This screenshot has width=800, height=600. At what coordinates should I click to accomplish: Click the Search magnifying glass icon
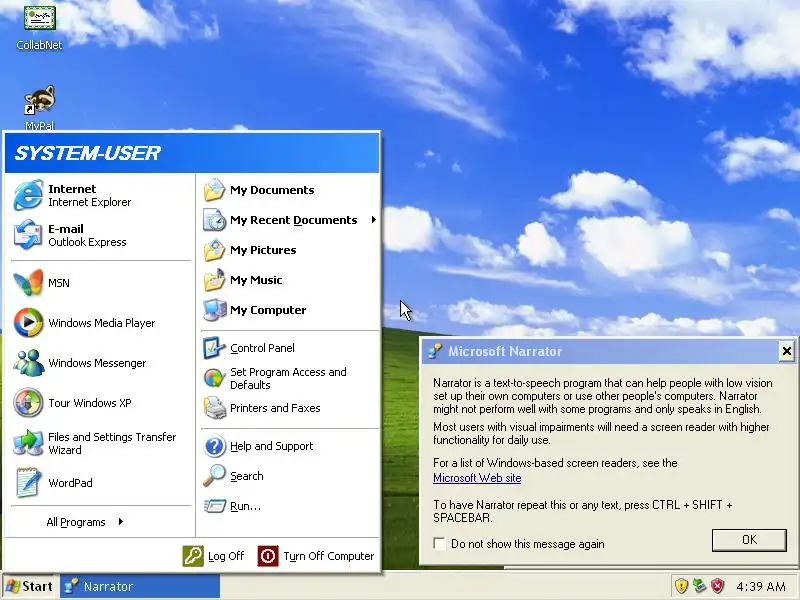tap(214, 476)
